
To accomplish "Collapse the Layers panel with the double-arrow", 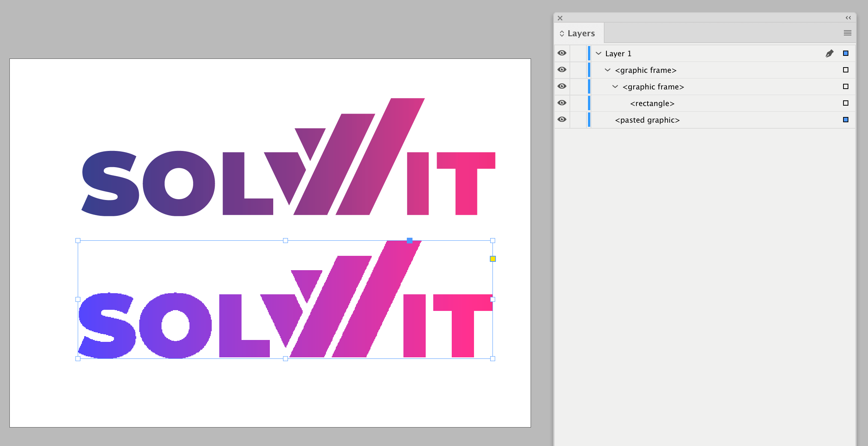I will tap(848, 18).
